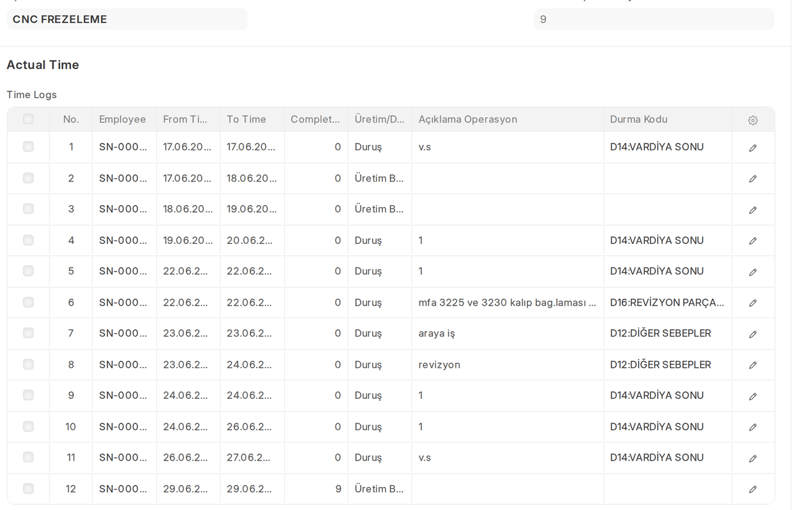The width and height of the screenshot is (812, 510).
Task: Click the Durma Kodu column header
Action: [668, 119]
